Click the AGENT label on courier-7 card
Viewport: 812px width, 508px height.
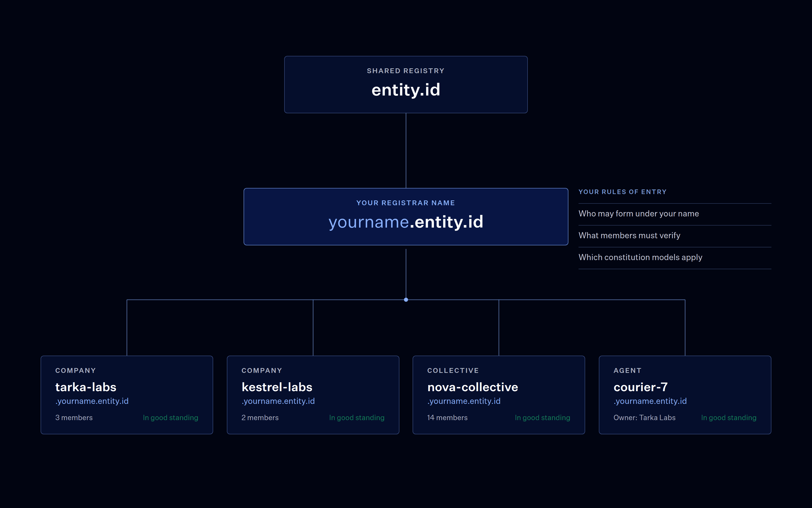coord(628,371)
